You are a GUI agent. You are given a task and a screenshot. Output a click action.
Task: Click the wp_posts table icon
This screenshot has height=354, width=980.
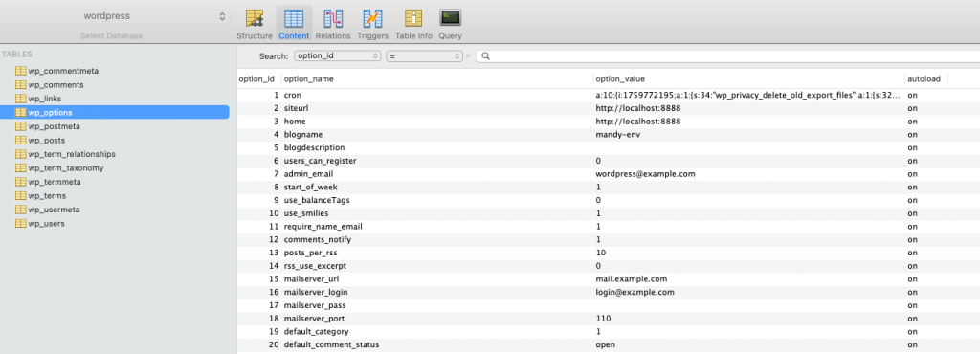21,141
